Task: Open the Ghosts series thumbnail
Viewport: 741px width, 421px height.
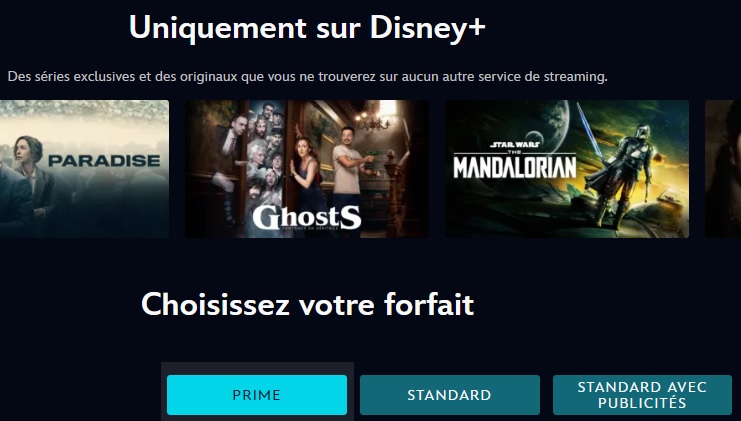Action: click(307, 169)
